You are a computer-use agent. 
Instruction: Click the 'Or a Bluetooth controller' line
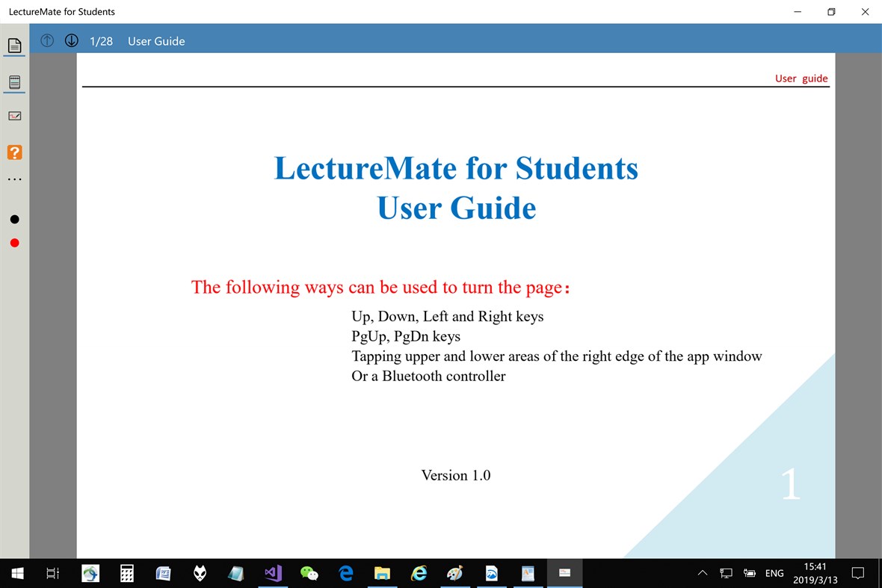428,376
